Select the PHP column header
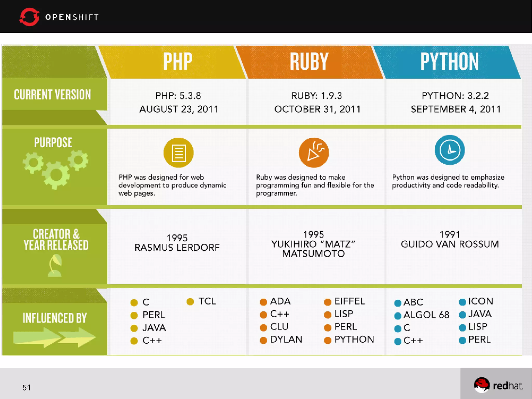 [x=178, y=62]
